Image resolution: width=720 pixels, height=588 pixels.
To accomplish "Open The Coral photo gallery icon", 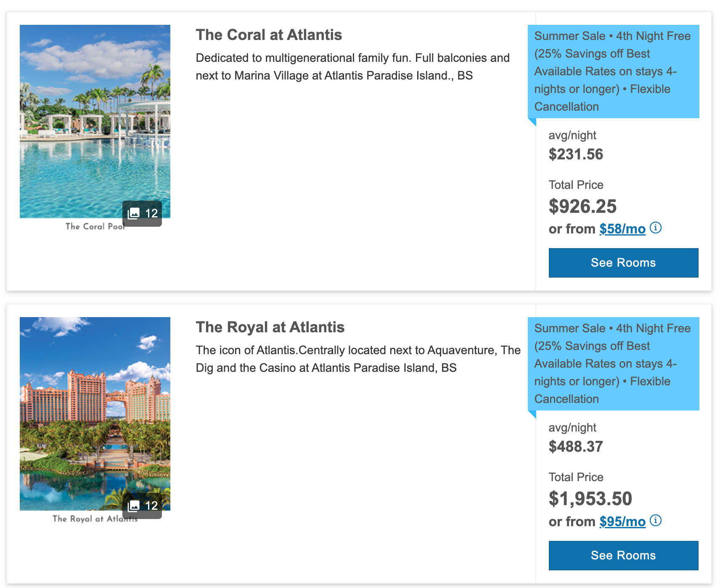I will 142,213.
